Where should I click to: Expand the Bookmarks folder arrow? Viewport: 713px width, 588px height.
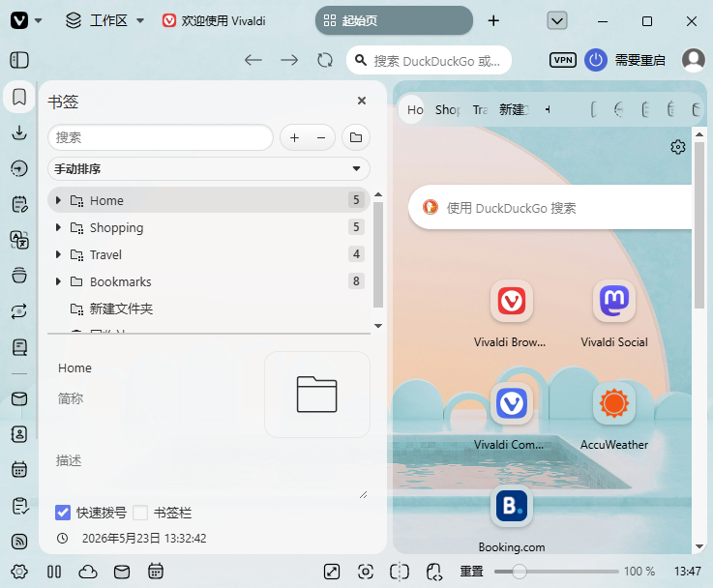click(x=58, y=281)
